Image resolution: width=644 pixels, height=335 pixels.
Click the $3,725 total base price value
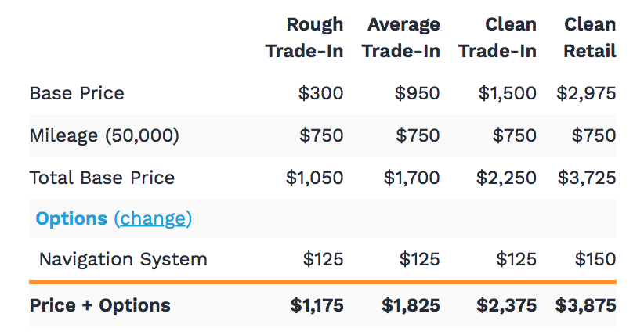pyautogui.click(x=586, y=178)
